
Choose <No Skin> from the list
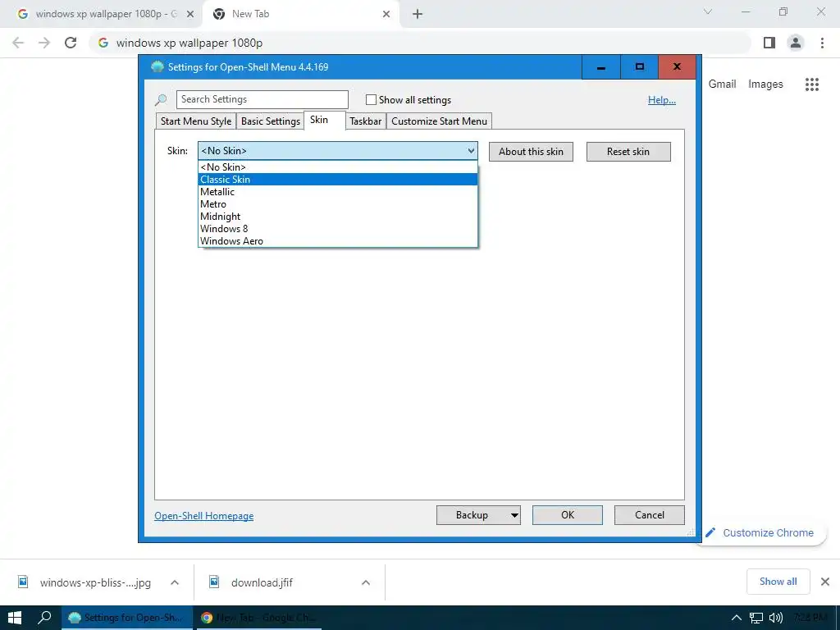[x=337, y=167]
